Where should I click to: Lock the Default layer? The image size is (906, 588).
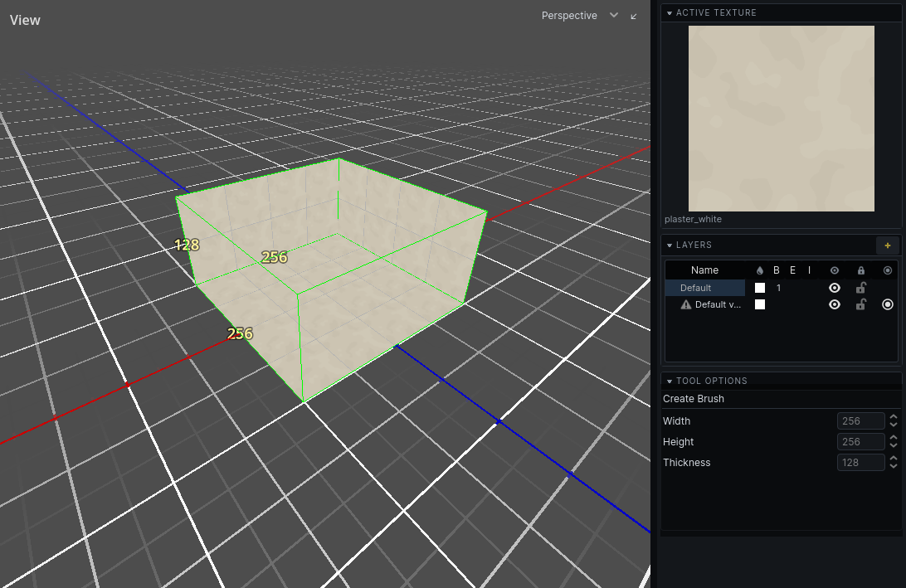pos(861,288)
